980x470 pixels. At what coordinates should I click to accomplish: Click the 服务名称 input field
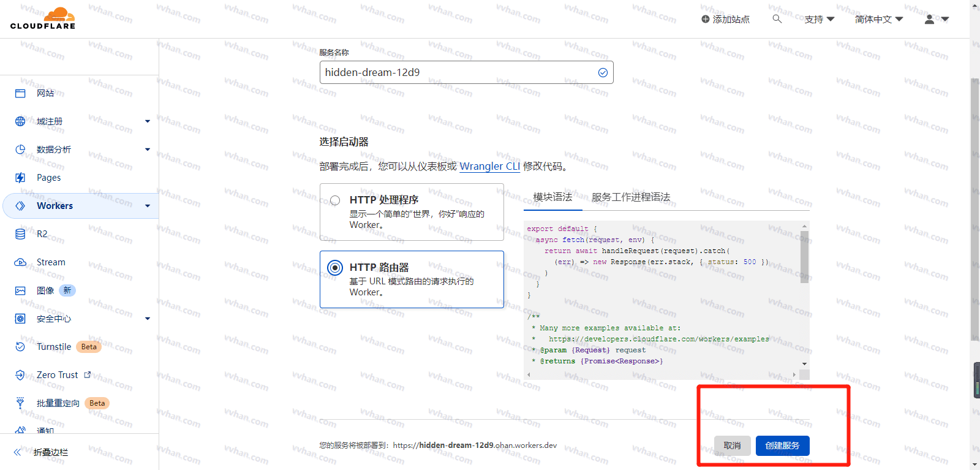coord(466,72)
